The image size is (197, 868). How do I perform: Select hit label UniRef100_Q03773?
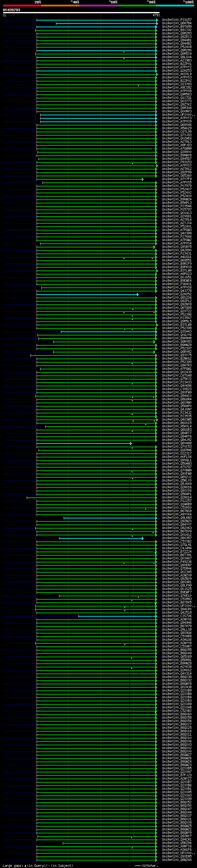coord(176,101)
